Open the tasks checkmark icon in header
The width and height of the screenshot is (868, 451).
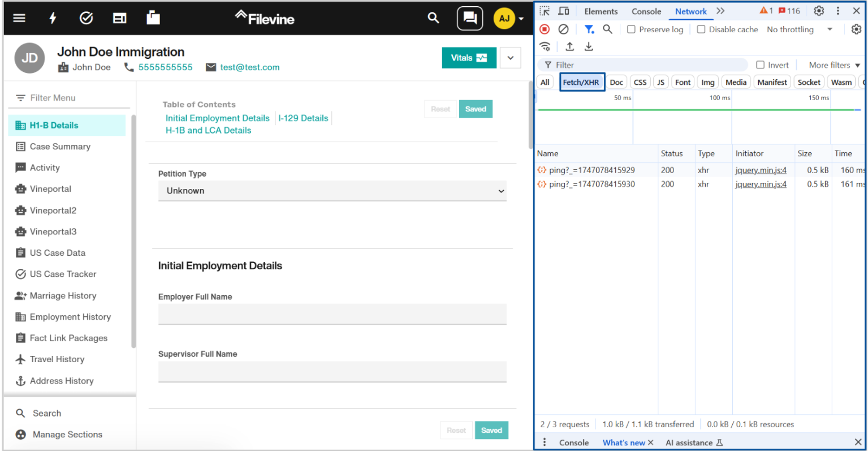click(x=86, y=18)
